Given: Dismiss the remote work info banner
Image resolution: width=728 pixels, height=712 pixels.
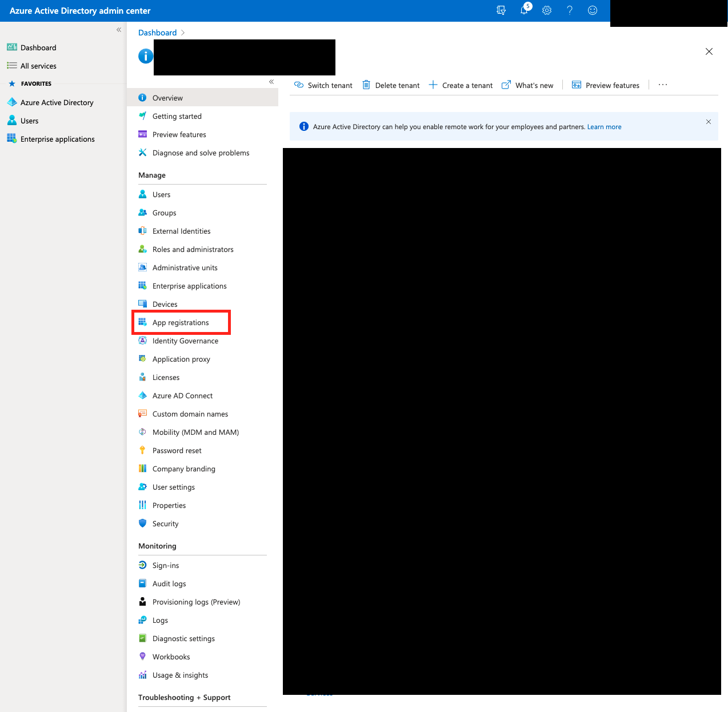Looking at the screenshot, I should 709,122.
